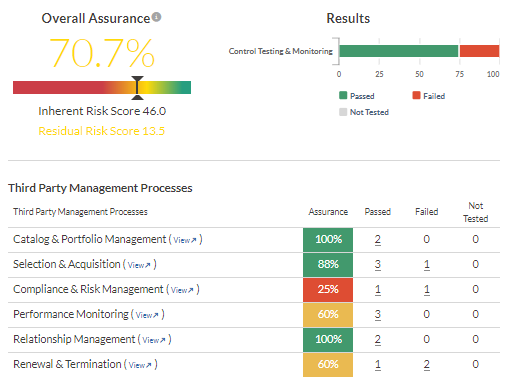512x381 pixels.
Task: Click the Overall Assurance info icon
Action: tap(156, 17)
